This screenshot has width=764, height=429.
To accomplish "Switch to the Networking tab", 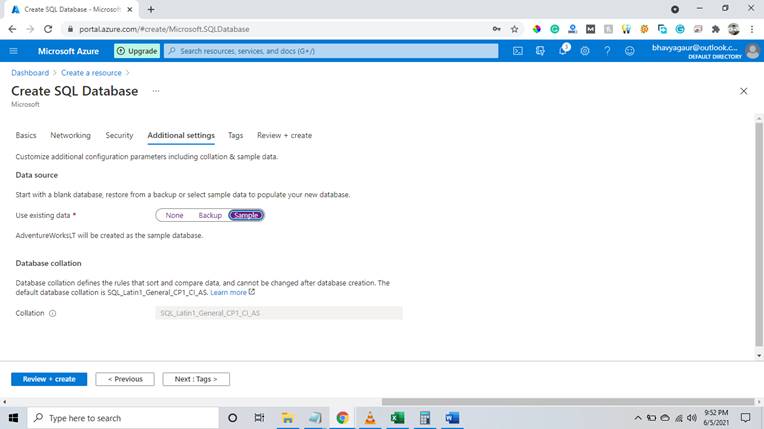I will (x=71, y=136).
